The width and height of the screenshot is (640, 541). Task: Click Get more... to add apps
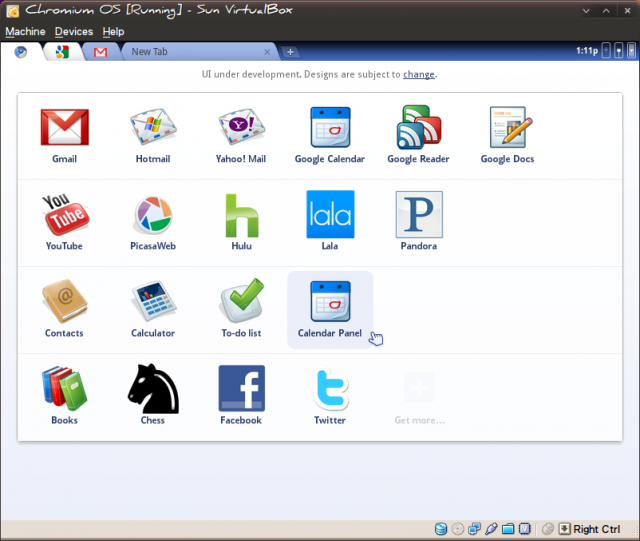click(x=419, y=398)
